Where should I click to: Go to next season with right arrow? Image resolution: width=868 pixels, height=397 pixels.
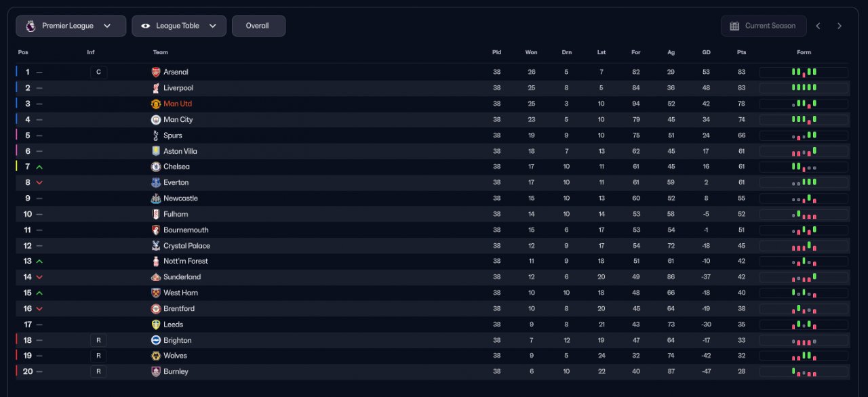click(x=840, y=26)
